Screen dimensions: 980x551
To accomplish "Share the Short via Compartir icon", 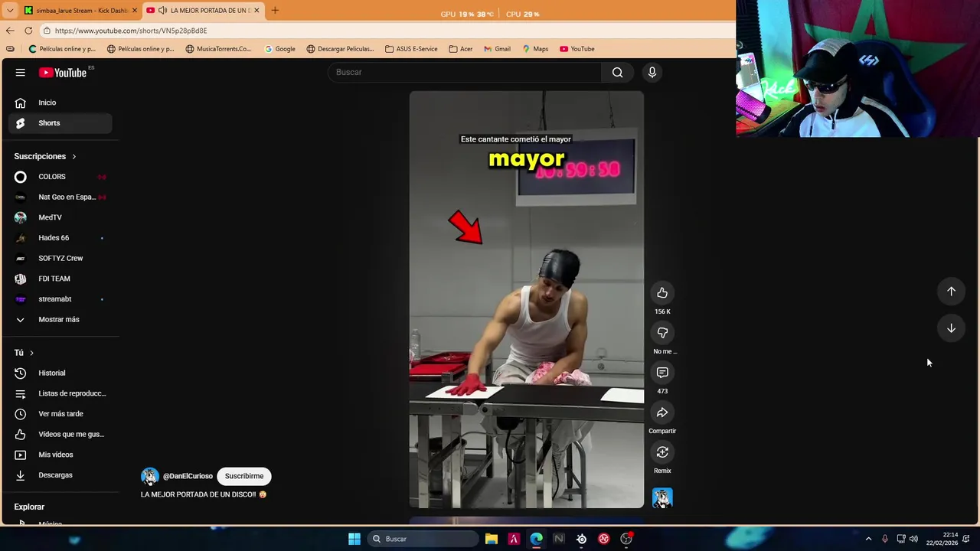I will [x=662, y=412].
